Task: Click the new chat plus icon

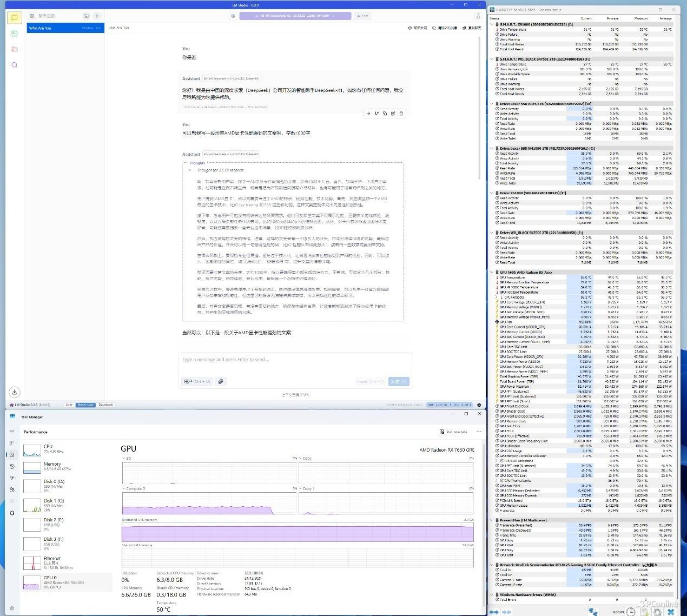Action: tap(97, 16)
